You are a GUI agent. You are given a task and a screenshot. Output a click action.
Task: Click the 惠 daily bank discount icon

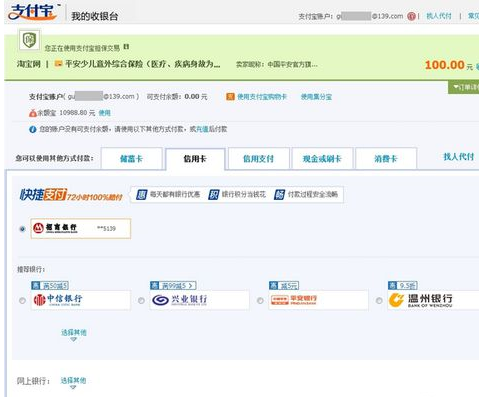pos(141,194)
